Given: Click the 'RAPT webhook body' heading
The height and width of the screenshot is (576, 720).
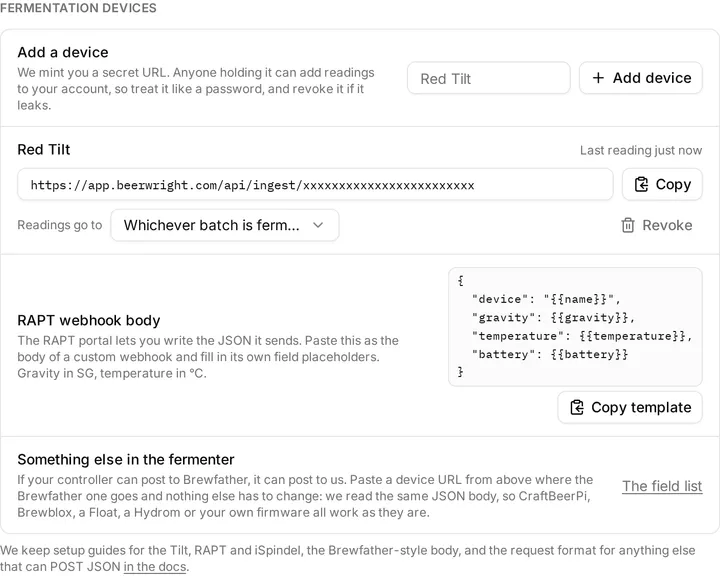Looking at the screenshot, I should tap(89, 320).
